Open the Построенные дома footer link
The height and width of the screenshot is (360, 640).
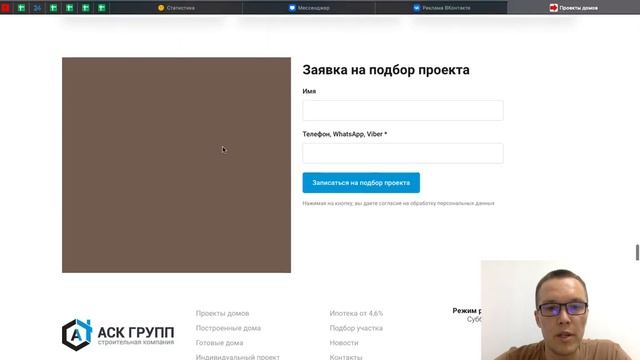pyautogui.click(x=228, y=328)
